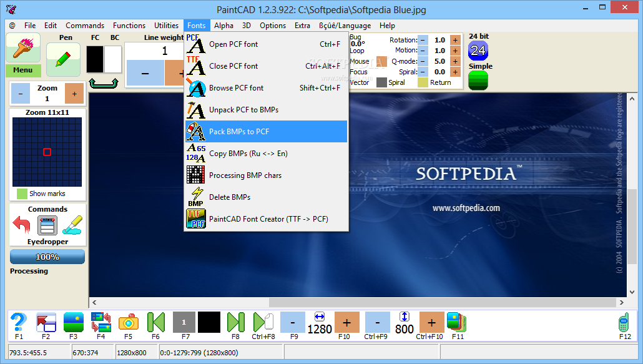Launch PaintCAD Font Creator (TTF -> PCF)
Screen dimensions: 643x364
[x=266, y=219]
